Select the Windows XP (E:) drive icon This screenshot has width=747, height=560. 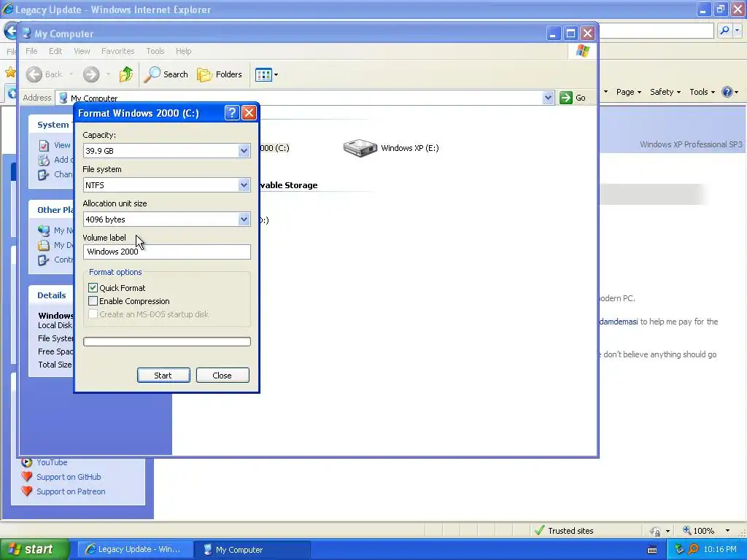tap(360, 148)
